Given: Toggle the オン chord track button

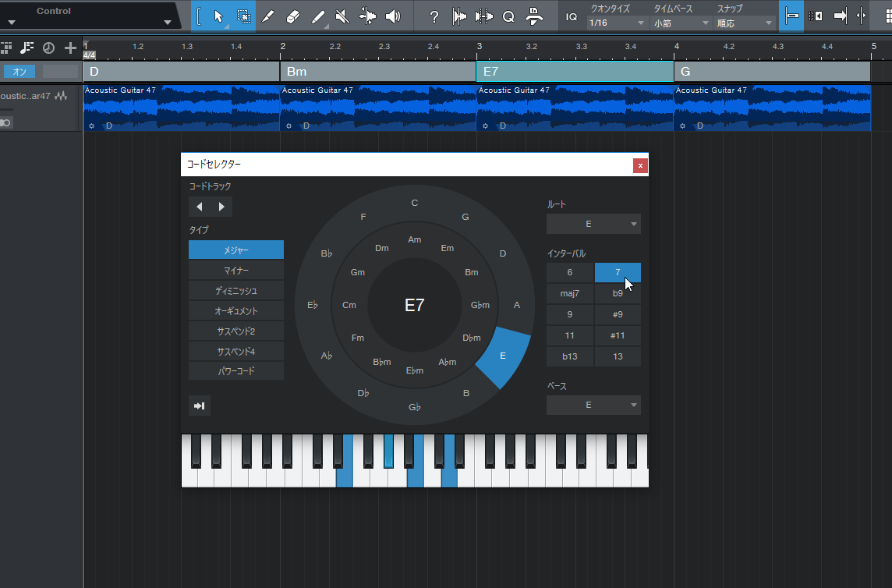Looking at the screenshot, I should 19,72.
